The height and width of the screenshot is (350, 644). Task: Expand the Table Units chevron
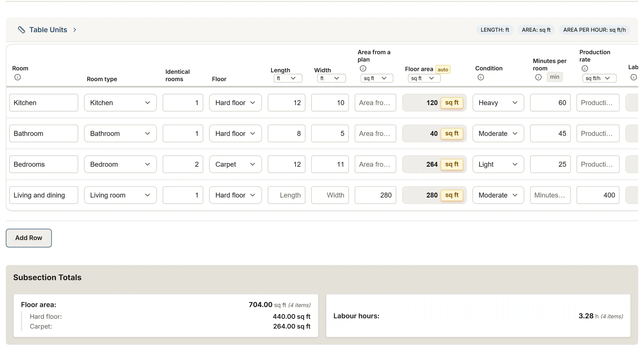(75, 30)
